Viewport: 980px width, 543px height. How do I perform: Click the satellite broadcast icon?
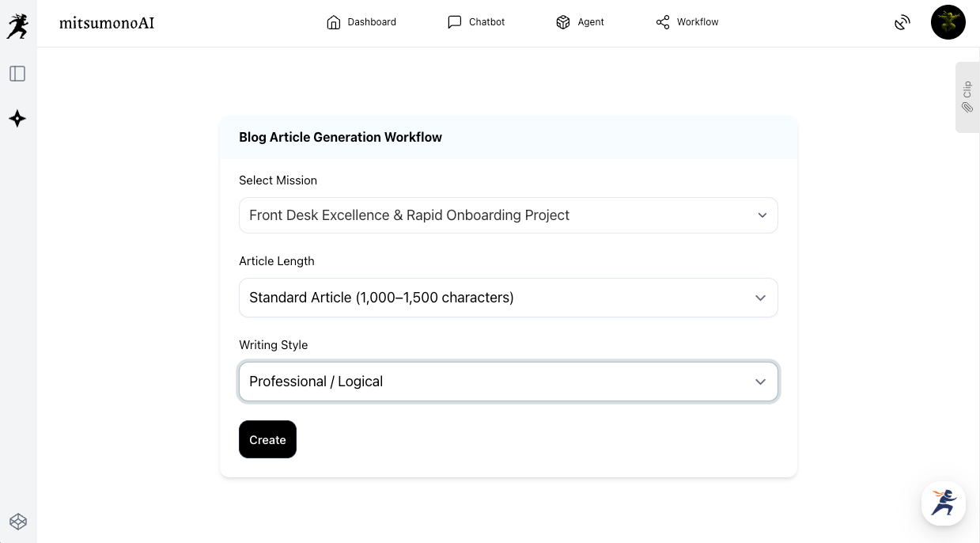pos(902,23)
